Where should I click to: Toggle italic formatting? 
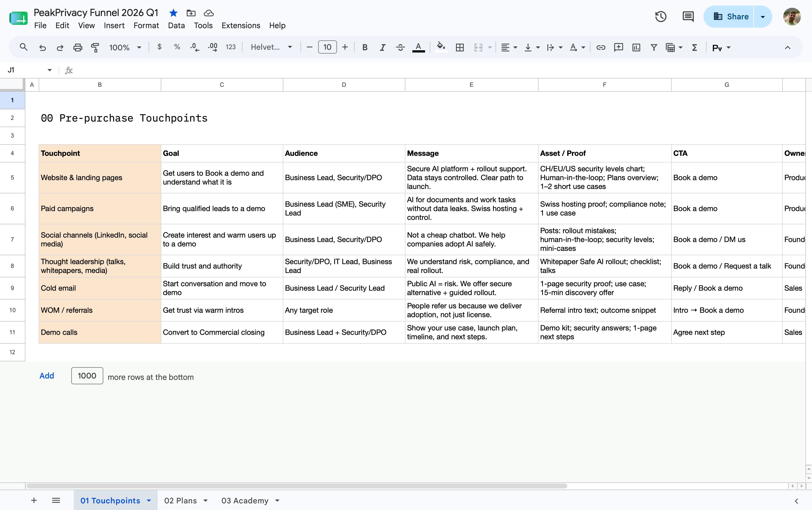[383, 48]
